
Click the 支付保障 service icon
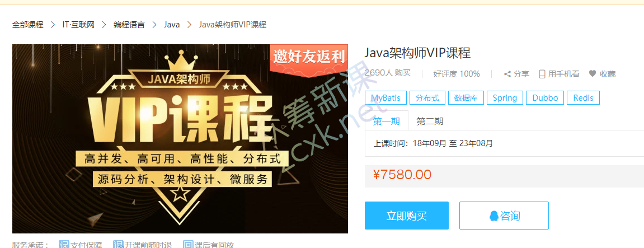click(64, 245)
